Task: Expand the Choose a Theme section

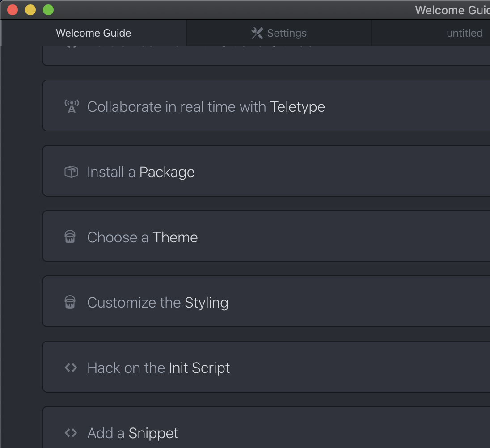Action: click(x=143, y=237)
